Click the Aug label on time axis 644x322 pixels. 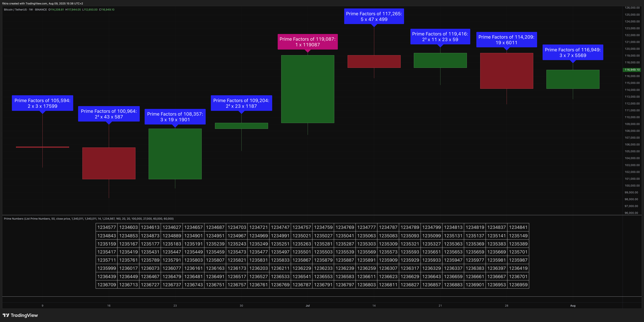573,306
